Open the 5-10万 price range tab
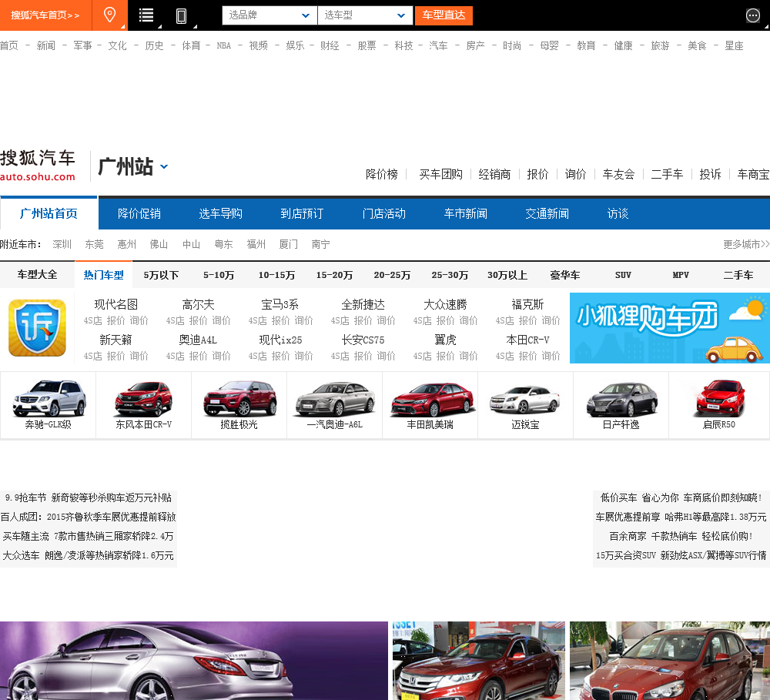Image resolution: width=770 pixels, height=700 pixels. [219, 275]
